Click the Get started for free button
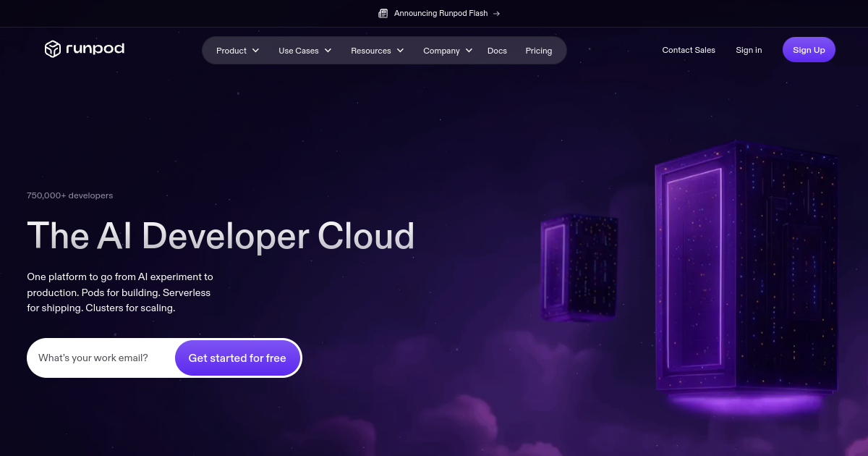The height and width of the screenshot is (456, 868). point(237,358)
